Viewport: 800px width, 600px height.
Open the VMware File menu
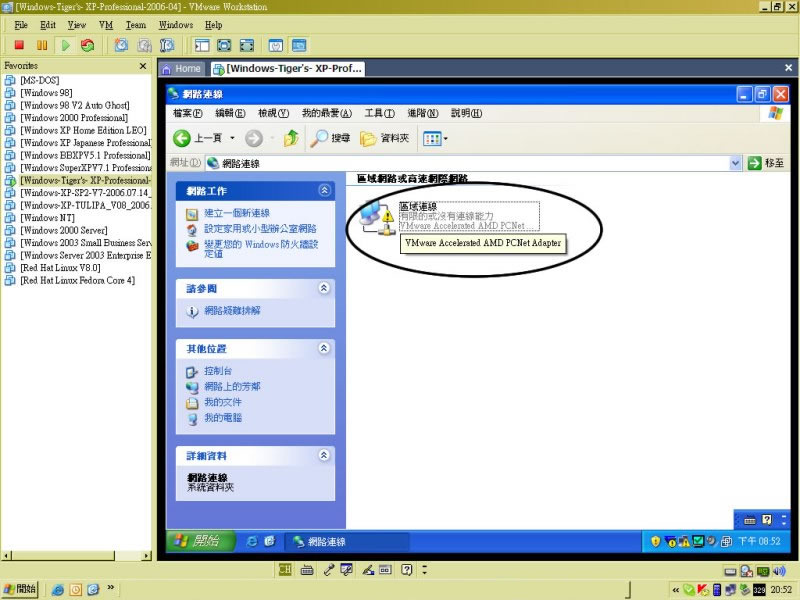pyautogui.click(x=21, y=25)
